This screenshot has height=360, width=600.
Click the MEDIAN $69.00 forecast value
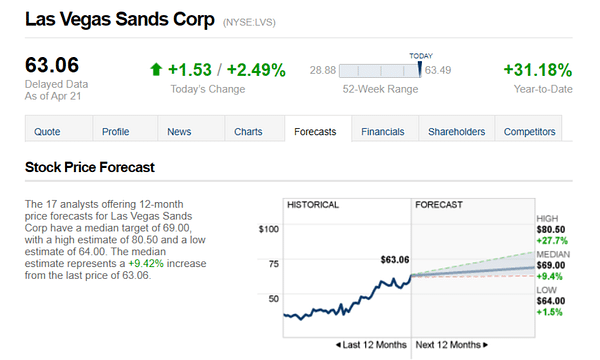click(x=551, y=265)
